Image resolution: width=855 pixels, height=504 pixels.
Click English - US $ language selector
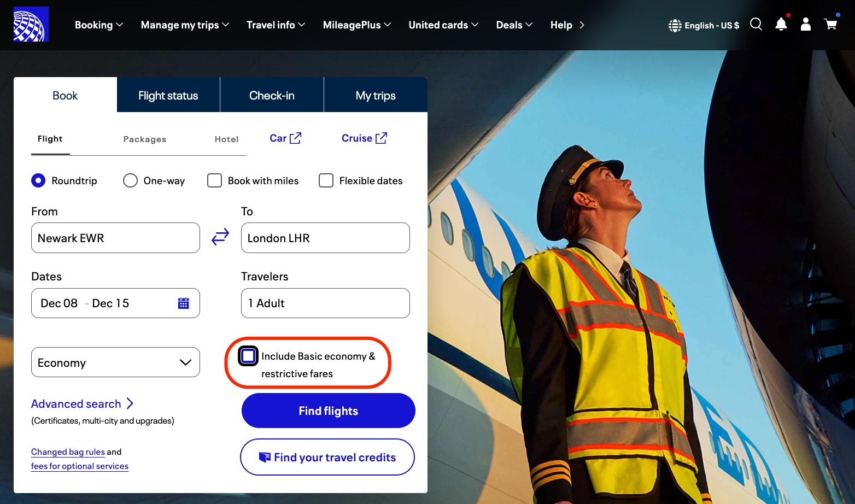(704, 26)
